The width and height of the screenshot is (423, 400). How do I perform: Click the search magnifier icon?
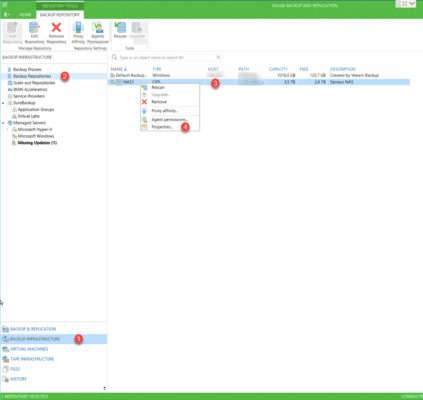coord(114,57)
